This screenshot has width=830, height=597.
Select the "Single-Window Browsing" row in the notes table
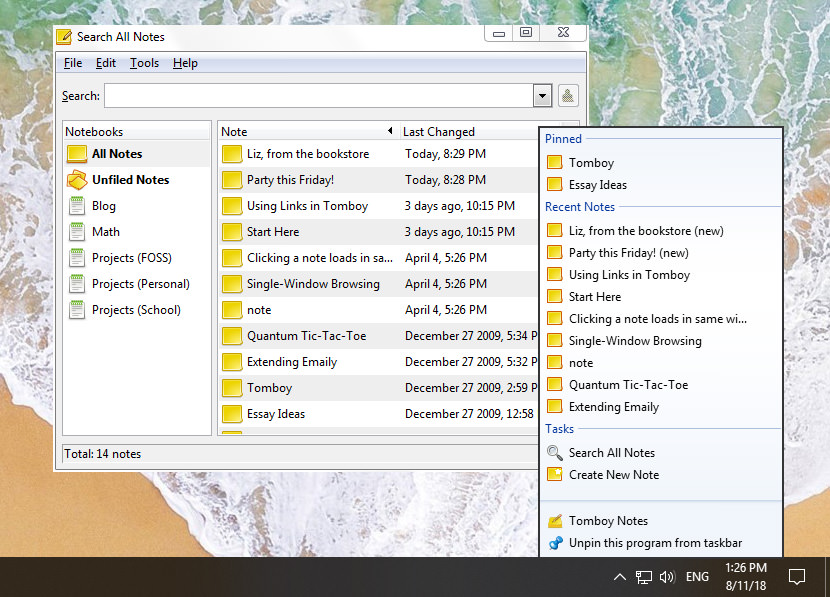pos(378,284)
